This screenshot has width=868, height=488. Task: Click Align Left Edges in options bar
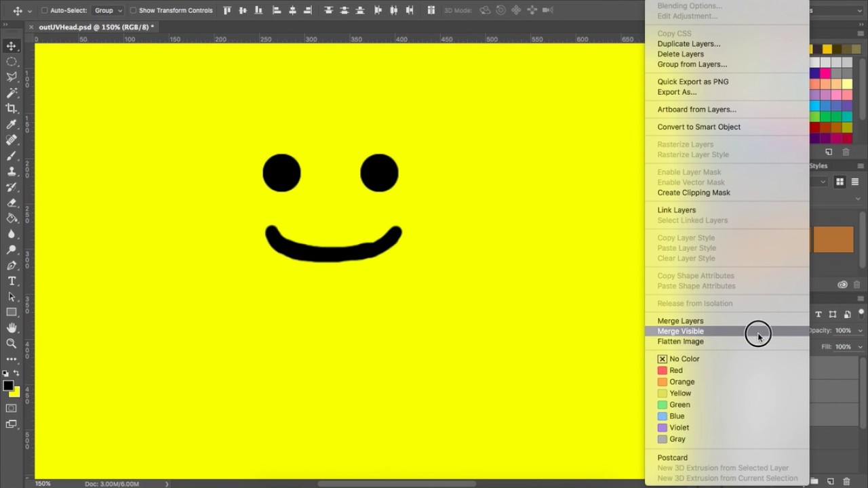point(277,10)
